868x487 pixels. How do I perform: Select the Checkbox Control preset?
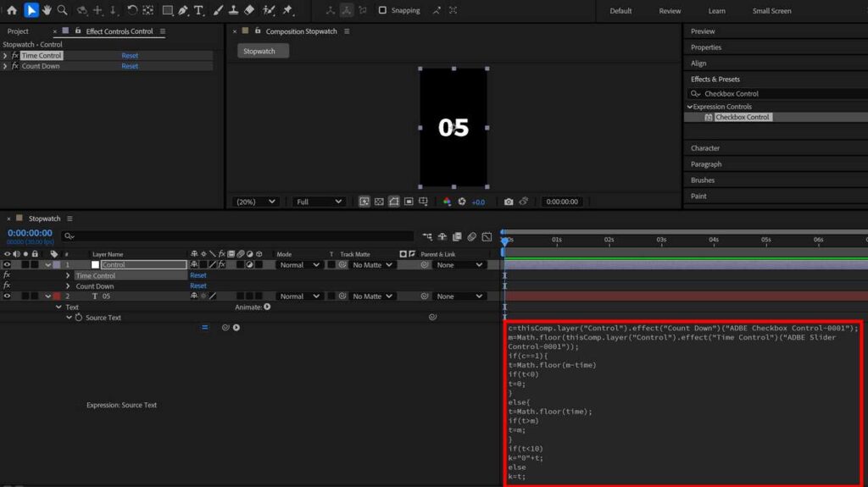[x=742, y=117]
